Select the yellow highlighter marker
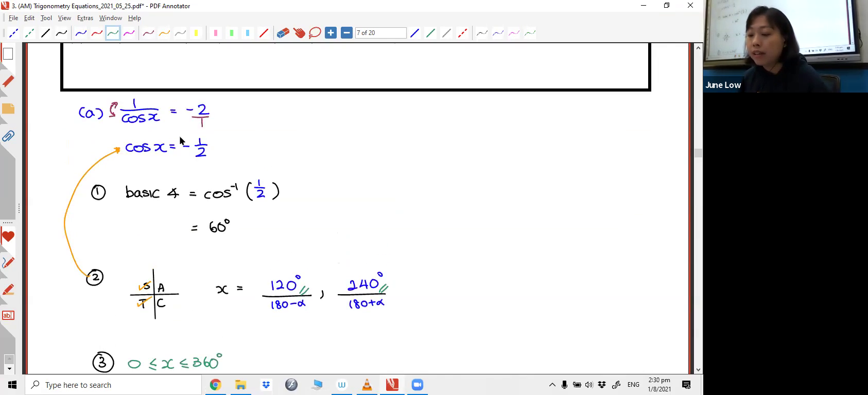The height and width of the screenshot is (395, 868). (196, 33)
